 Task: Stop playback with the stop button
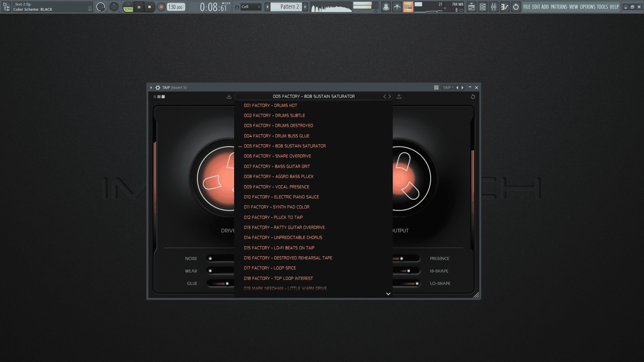150,7
